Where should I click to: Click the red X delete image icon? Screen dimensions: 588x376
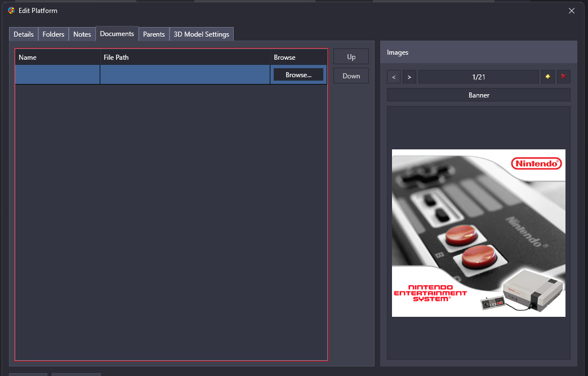click(563, 77)
